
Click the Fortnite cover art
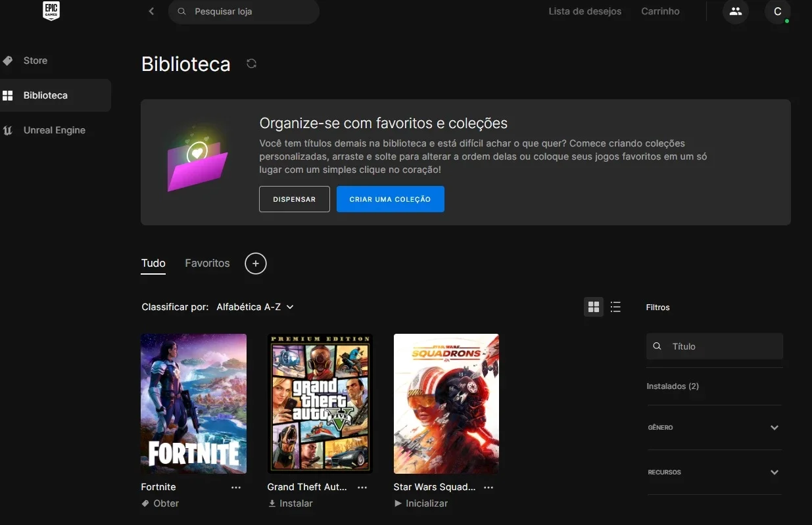tap(194, 403)
